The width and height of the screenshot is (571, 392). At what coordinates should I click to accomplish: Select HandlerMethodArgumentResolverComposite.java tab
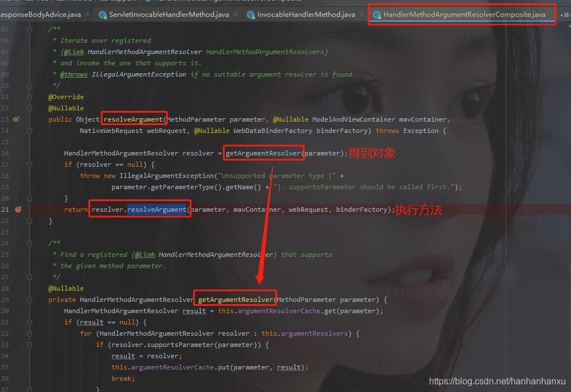(464, 14)
